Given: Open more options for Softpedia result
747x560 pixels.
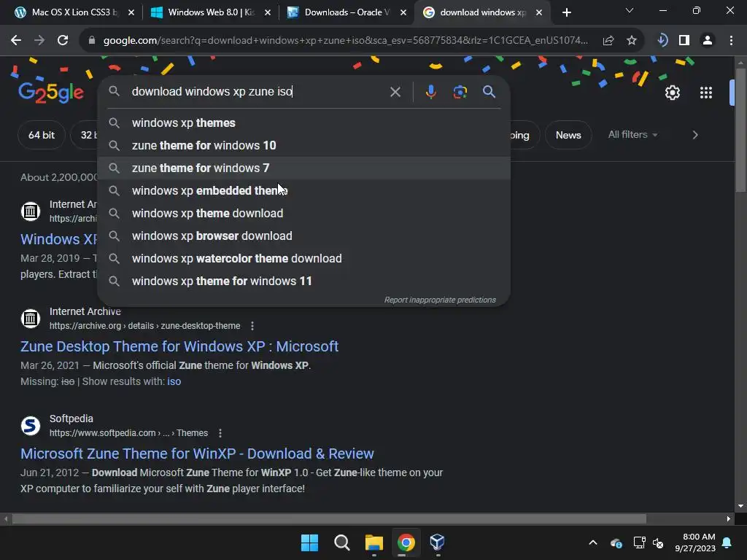Looking at the screenshot, I should coord(220,433).
